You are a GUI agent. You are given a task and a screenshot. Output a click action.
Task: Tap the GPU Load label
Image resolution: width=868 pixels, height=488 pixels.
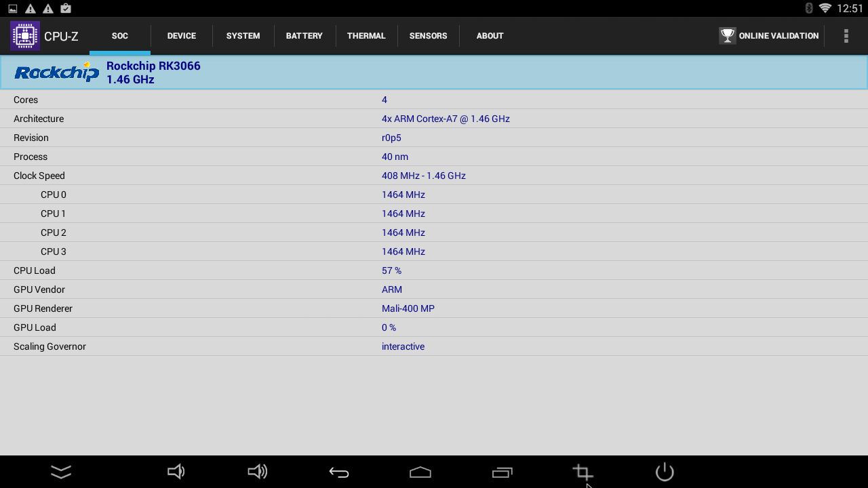click(35, 327)
